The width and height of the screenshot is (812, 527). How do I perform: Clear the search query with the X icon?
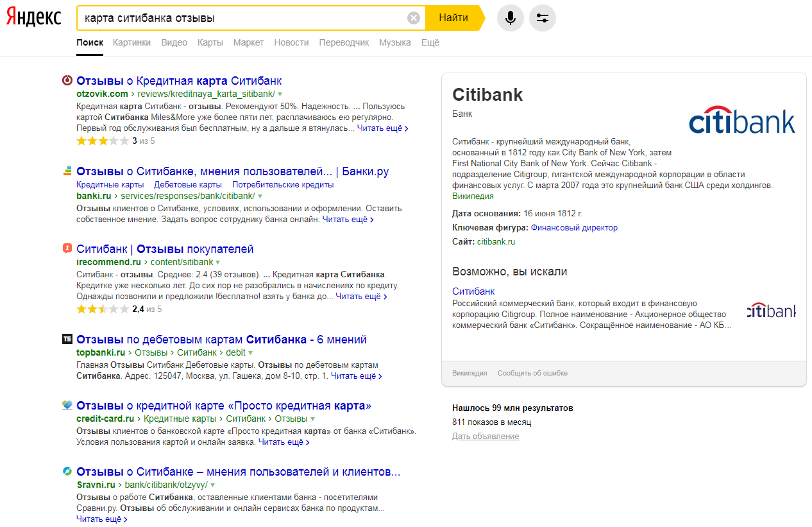point(414,18)
